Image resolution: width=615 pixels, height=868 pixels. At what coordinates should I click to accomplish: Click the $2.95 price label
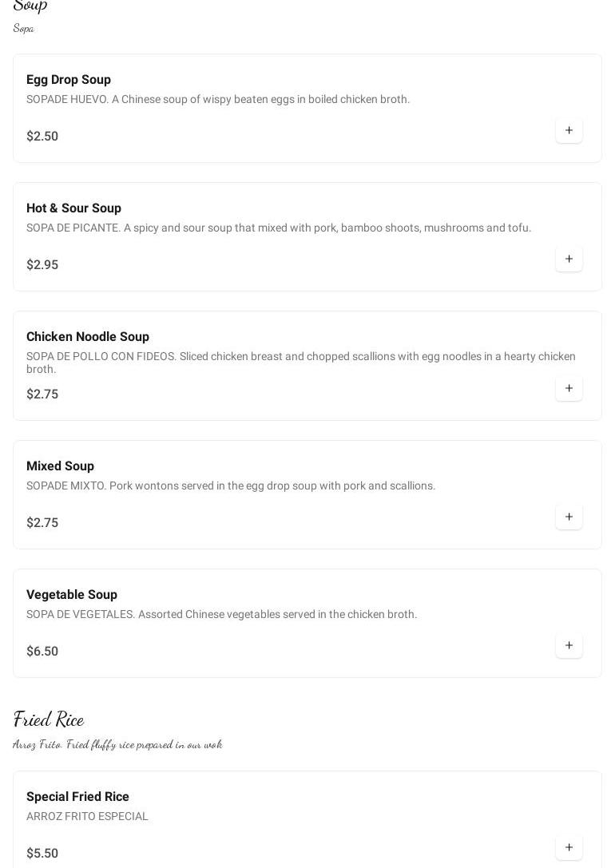click(42, 265)
